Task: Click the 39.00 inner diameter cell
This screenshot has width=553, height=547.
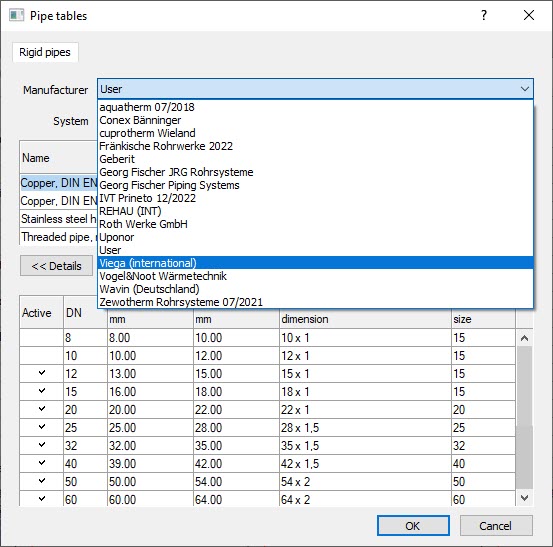Action: point(150,463)
